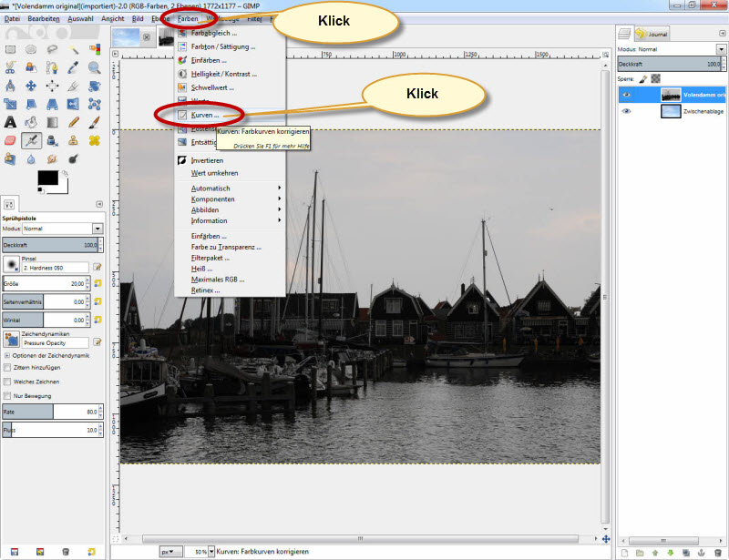Open the Komponenten submenu

click(x=230, y=199)
